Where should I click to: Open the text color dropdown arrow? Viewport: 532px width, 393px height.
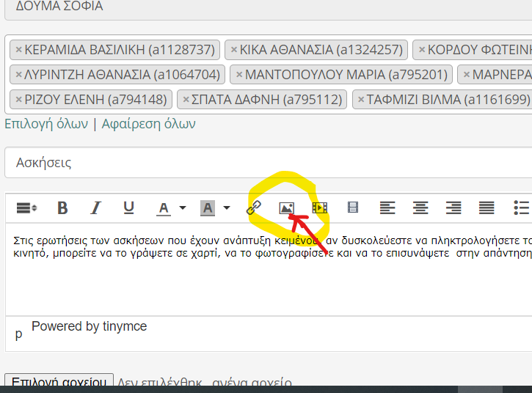(183, 208)
